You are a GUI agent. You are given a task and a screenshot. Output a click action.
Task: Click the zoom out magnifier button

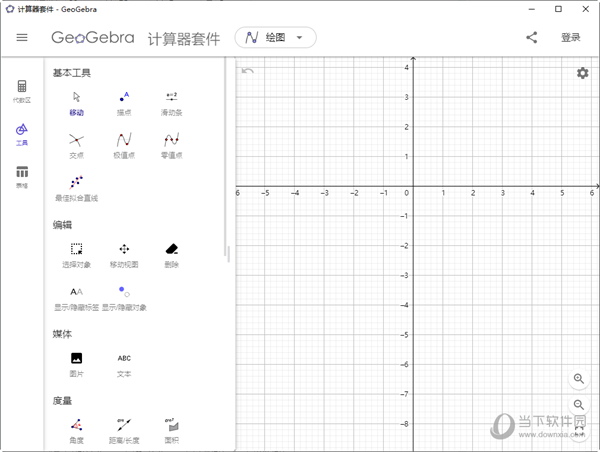pos(579,405)
